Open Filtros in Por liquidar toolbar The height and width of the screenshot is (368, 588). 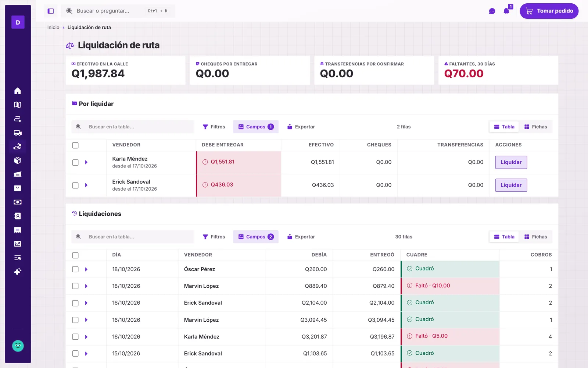click(x=214, y=127)
